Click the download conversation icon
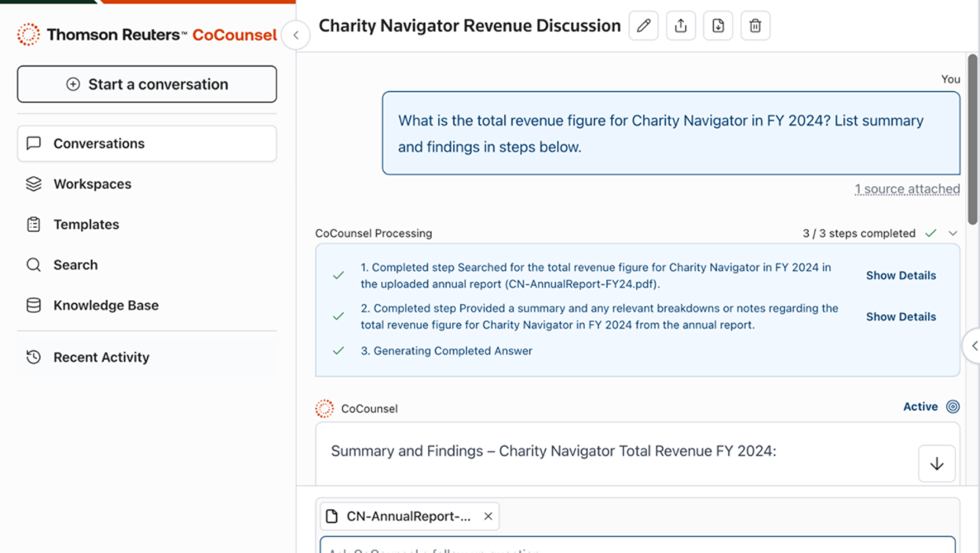Image resolution: width=980 pixels, height=553 pixels. click(717, 26)
